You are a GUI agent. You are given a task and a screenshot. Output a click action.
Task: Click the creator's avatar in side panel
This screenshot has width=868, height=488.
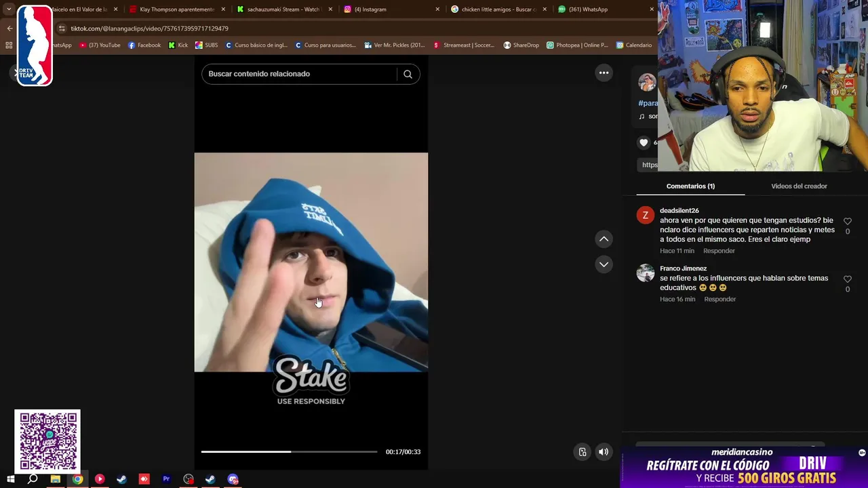[647, 82]
